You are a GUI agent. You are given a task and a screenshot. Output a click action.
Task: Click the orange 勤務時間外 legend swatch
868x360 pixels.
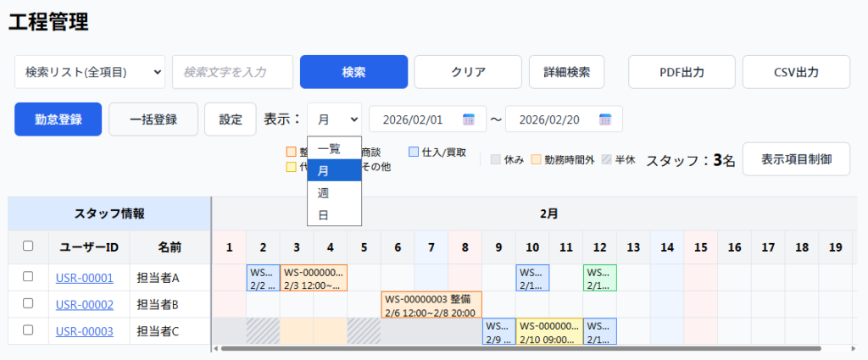(536, 159)
